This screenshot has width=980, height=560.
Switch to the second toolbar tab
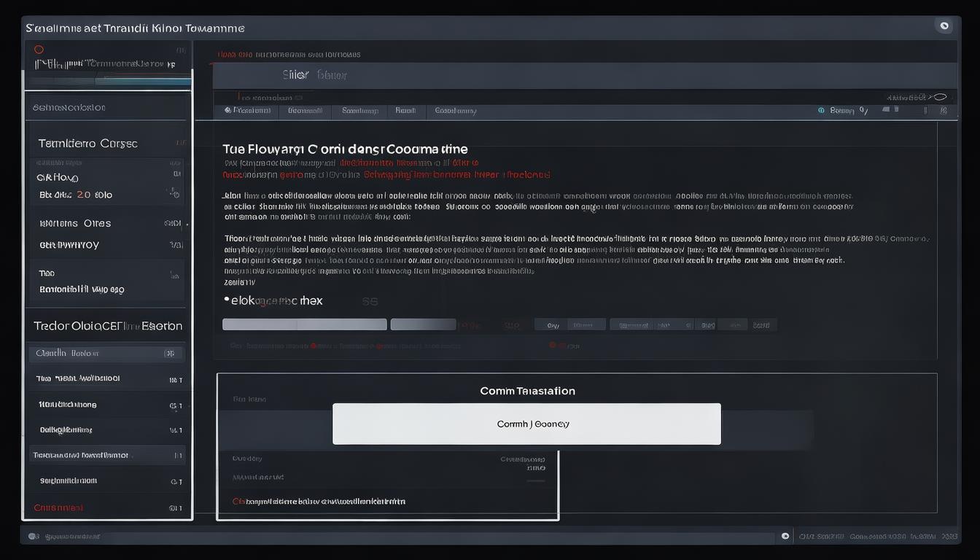pyautogui.click(x=305, y=110)
